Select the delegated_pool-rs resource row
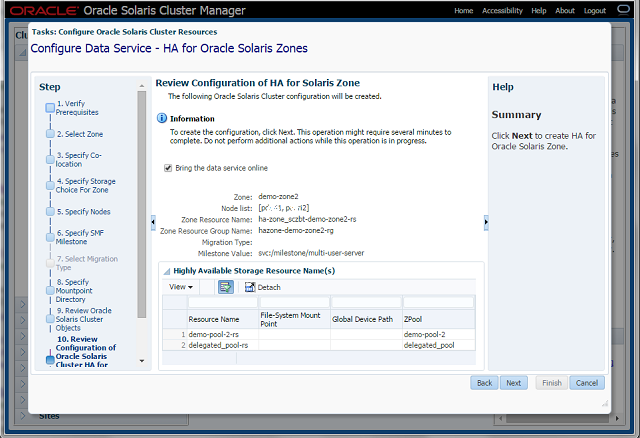The width and height of the screenshot is (640, 438). pos(319,345)
